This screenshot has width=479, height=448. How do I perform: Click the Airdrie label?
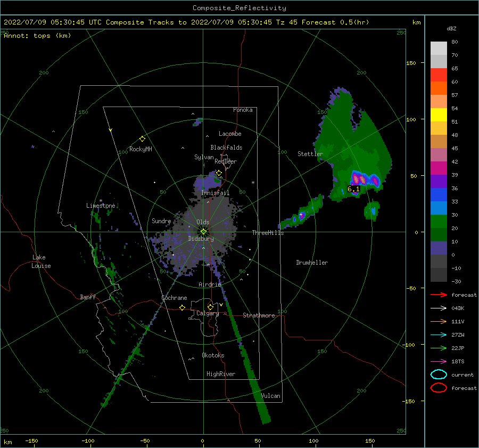210,284
